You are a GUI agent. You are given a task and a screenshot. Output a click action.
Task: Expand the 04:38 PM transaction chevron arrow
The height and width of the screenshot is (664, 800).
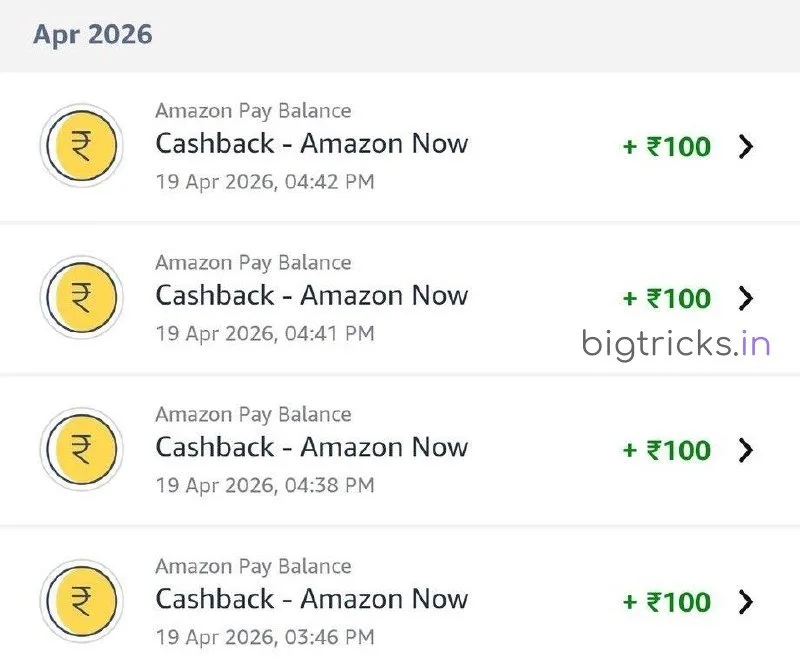(x=745, y=450)
